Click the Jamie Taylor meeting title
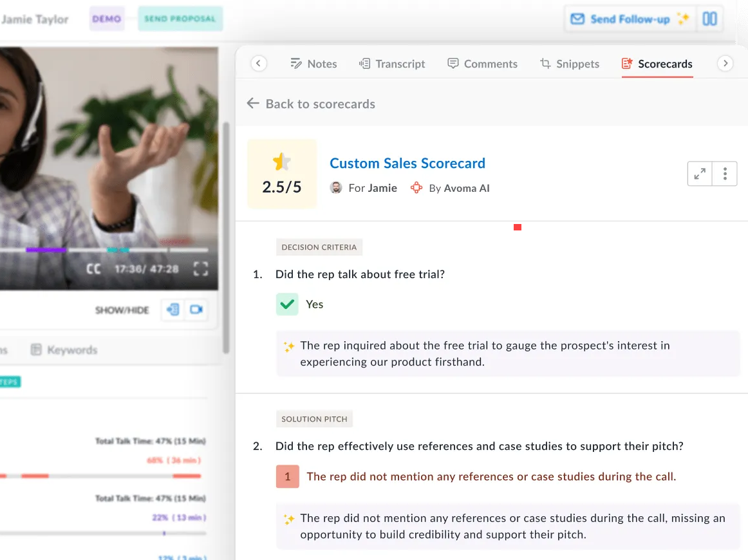Viewport: 748px width, 560px height. click(x=34, y=19)
